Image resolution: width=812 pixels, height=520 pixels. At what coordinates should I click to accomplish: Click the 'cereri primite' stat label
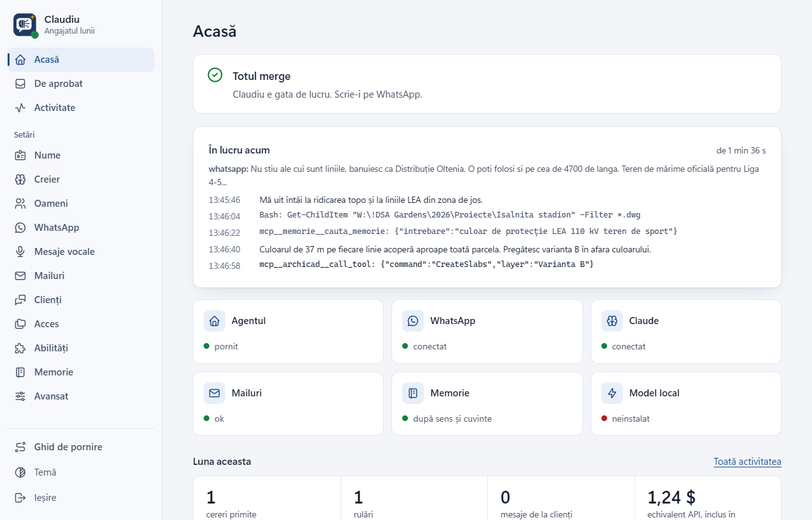click(x=232, y=514)
